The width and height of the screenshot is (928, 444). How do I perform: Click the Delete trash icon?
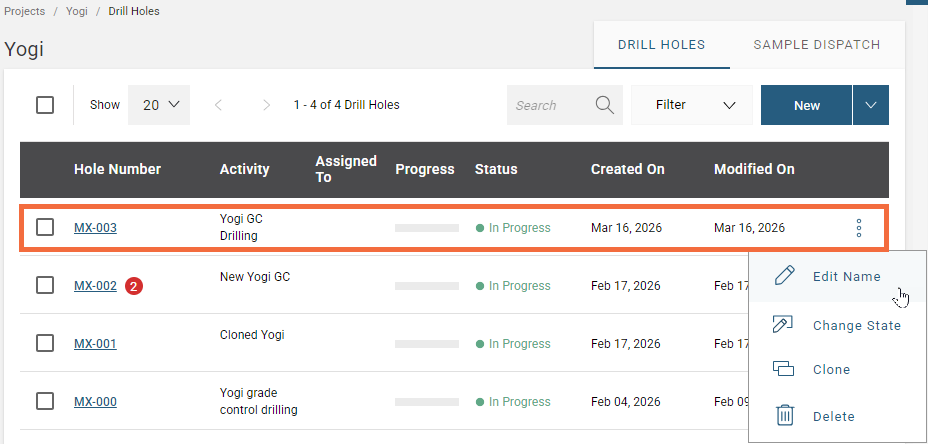coord(785,416)
